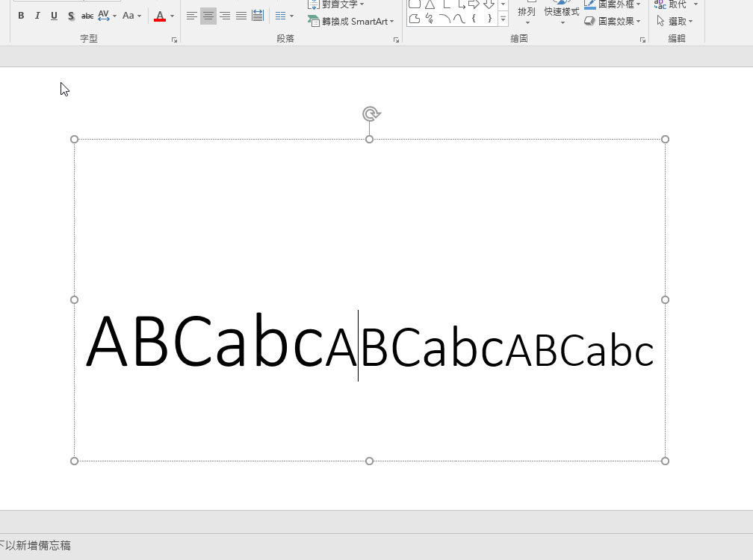Open 字型 font dialog launcher
Viewport: 753px width, 560px height.
point(174,40)
